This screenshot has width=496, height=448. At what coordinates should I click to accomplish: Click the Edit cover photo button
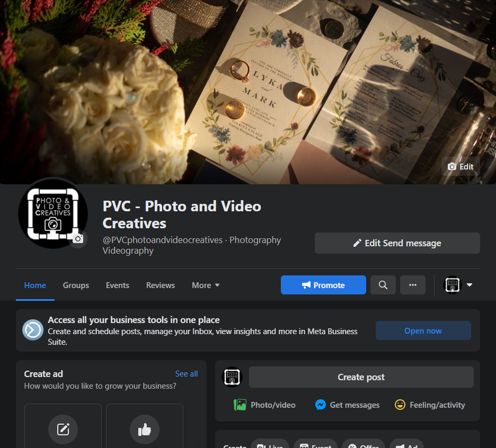click(x=460, y=167)
